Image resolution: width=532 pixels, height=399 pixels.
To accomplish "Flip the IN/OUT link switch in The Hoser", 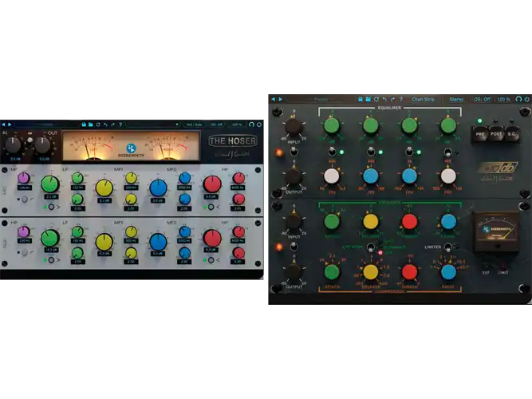I will coord(30,140).
